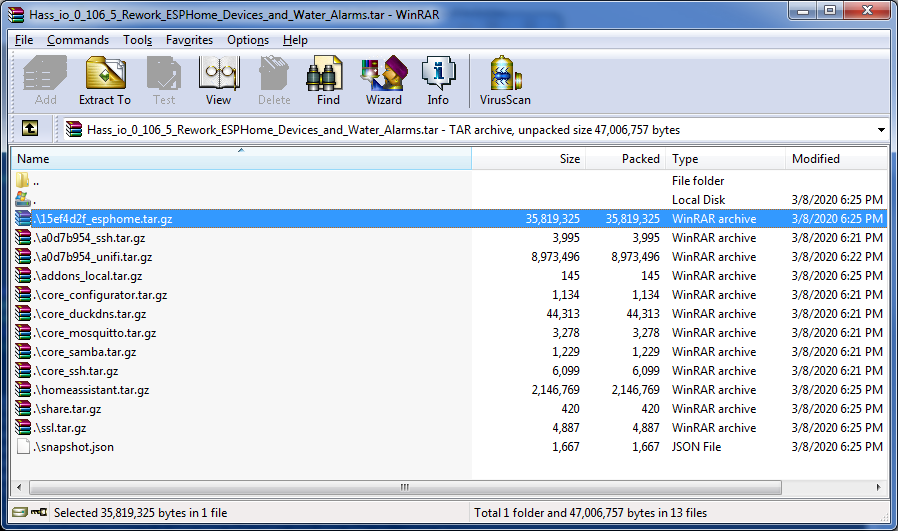The image size is (898, 531).
Task: Open the Options menu
Action: pyautogui.click(x=248, y=40)
